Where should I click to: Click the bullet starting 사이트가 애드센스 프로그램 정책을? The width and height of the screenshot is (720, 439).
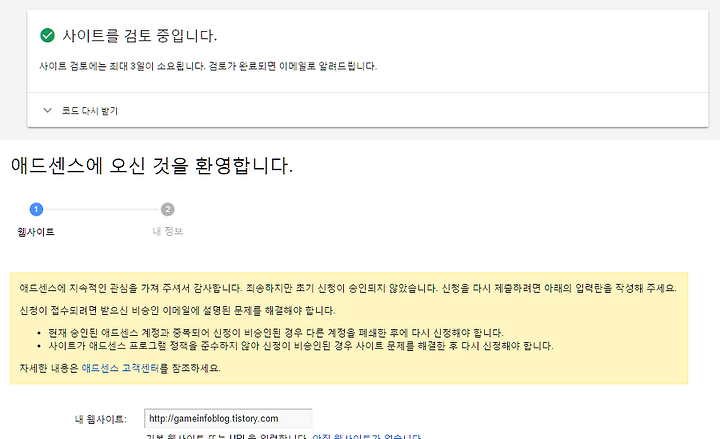point(301,345)
